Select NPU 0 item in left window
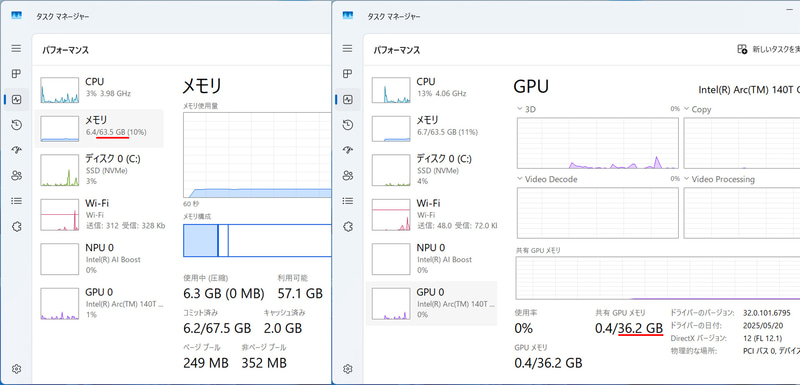Image resolution: width=800 pixels, height=385 pixels. point(99,259)
